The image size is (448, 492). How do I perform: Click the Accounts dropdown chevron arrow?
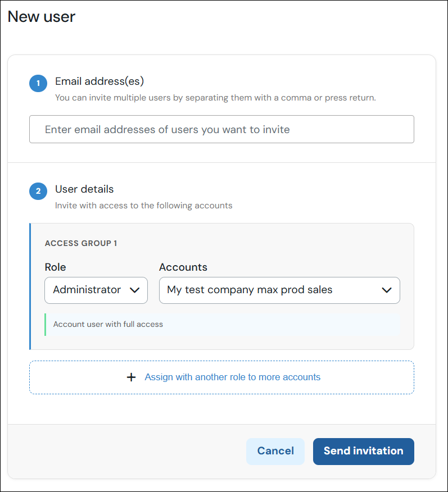pos(387,290)
